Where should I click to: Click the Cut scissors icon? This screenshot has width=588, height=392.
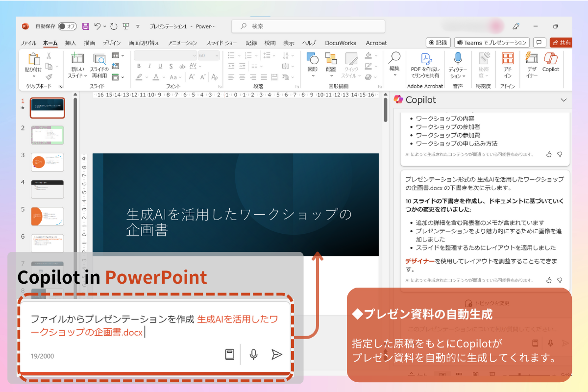point(49,56)
